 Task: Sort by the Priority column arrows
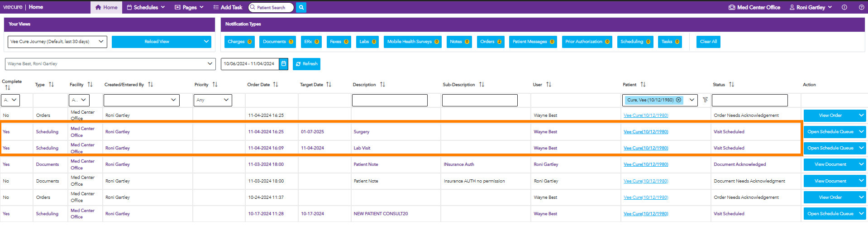(215, 85)
